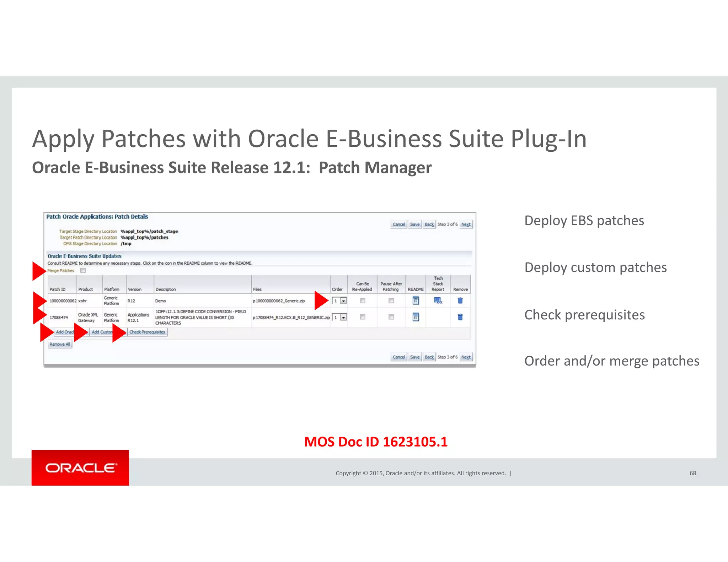The image size is (728, 562).
Task: Click the top Back button
Action: click(x=429, y=225)
